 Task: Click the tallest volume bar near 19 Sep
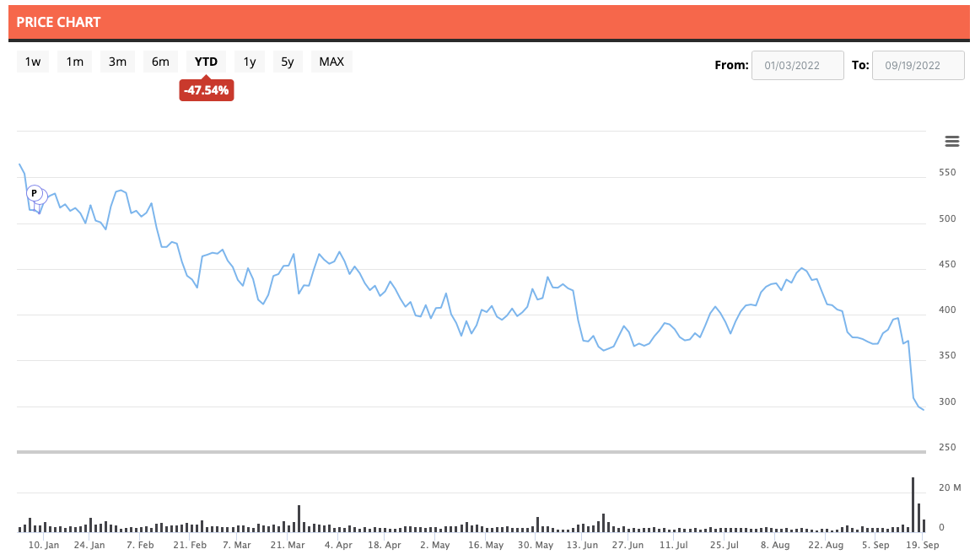pyautogui.click(x=913, y=504)
